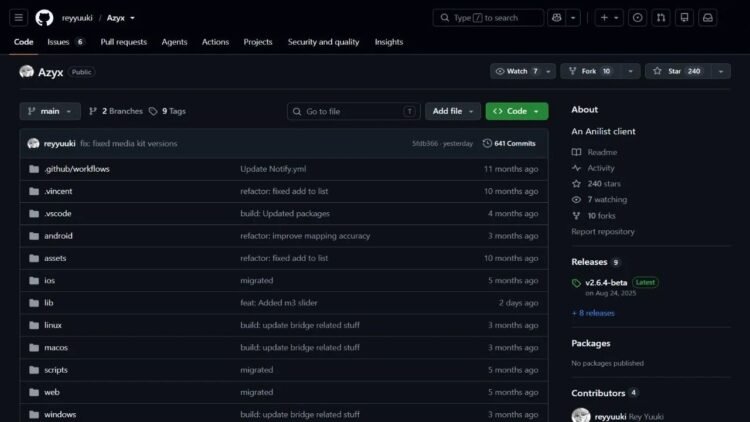Open the v2.6.4-beta release

[606, 283]
